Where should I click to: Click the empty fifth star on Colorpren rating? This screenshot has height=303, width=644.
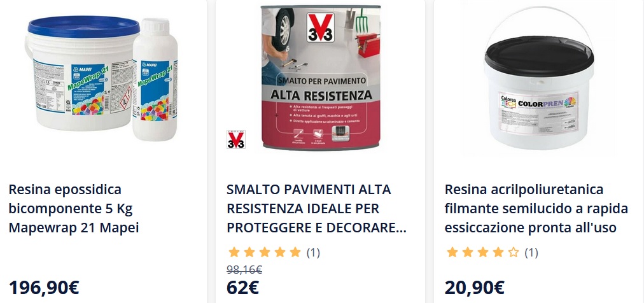point(514,252)
